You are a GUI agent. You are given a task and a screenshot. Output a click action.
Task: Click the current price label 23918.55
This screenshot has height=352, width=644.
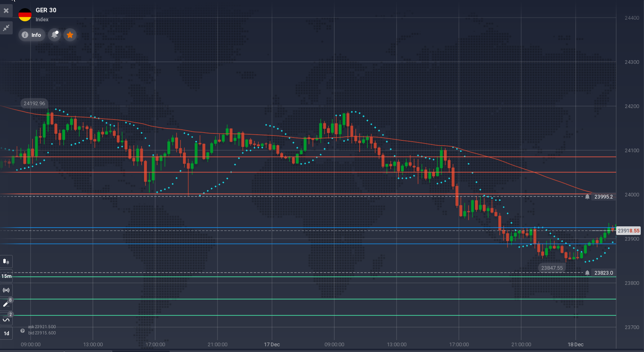[628, 231]
